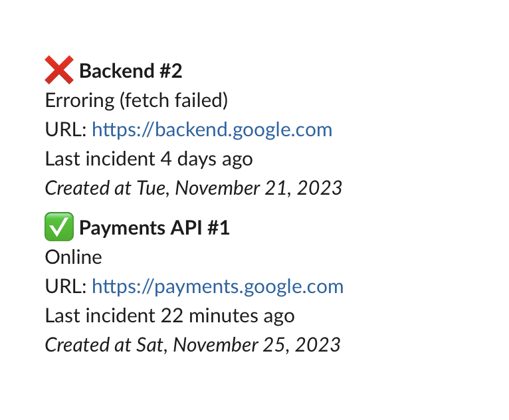The image size is (509, 420).
Task: Click the "4 days ago" incident time
Action: click(x=207, y=159)
